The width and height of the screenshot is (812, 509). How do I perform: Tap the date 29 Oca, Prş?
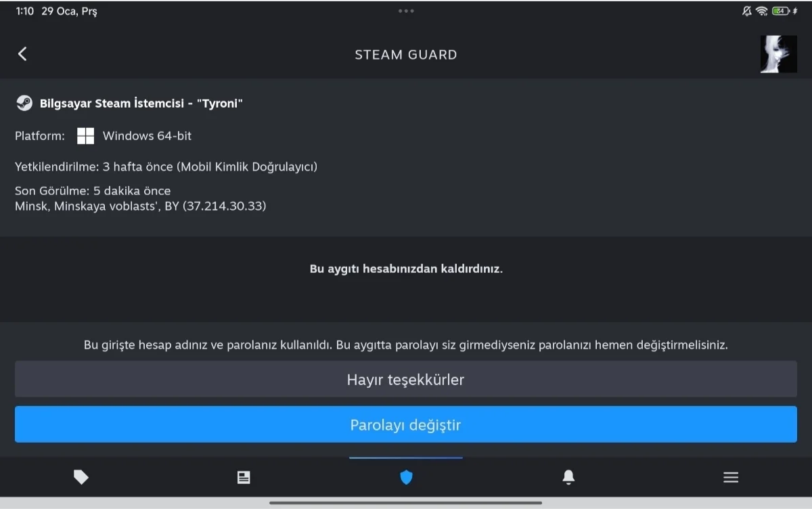click(x=69, y=12)
